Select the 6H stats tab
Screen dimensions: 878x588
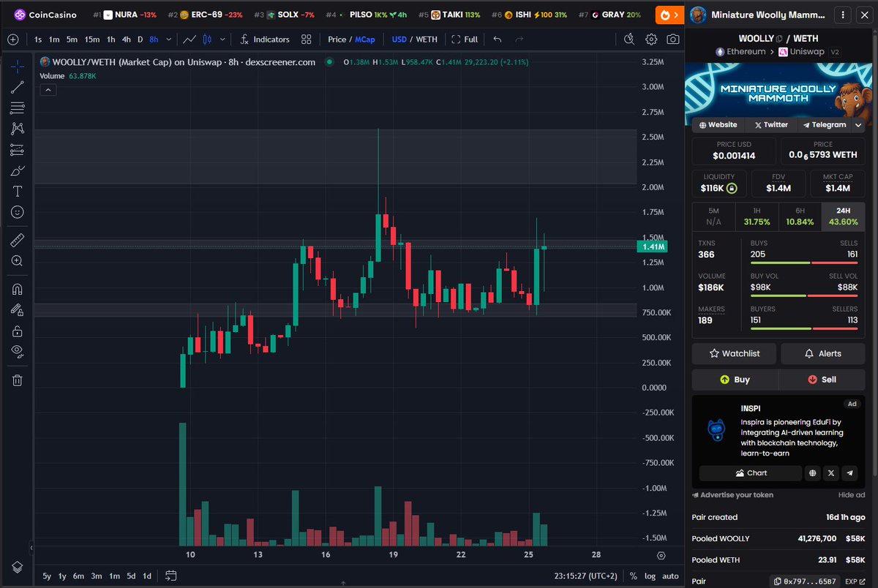pyautogui.click(x=800, y=216)
